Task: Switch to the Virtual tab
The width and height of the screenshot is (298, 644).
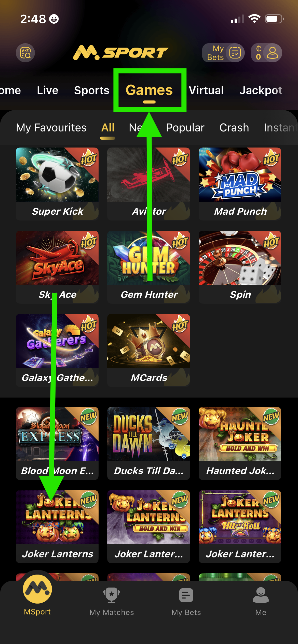Action: 206,90
